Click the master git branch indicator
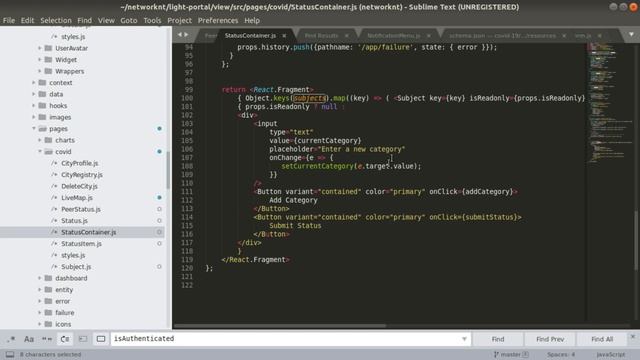 511,354
